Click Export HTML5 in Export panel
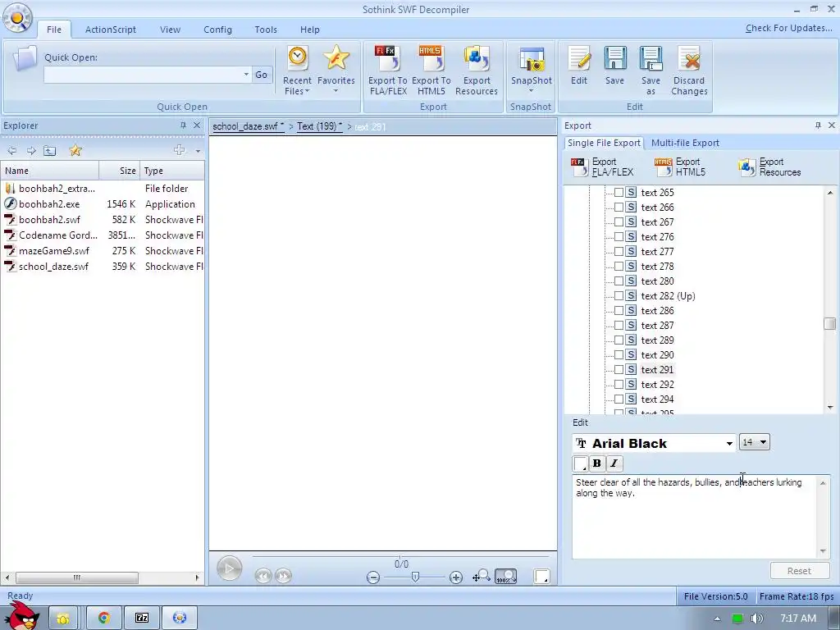Viewport: 840px width, 630px height. pyautogui.click(x=680, y=167)
